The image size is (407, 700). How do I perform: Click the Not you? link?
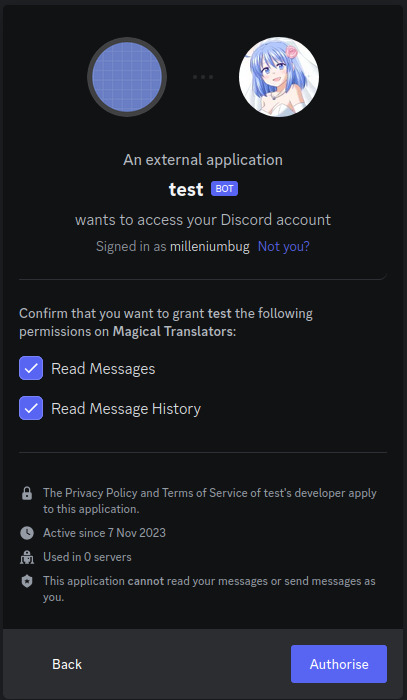click(x=284, y=246)
